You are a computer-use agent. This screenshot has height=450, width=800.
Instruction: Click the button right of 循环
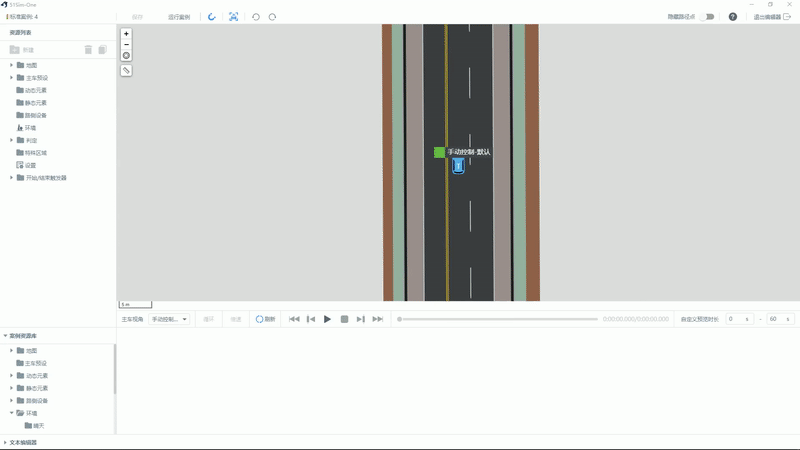pos(236,319)
